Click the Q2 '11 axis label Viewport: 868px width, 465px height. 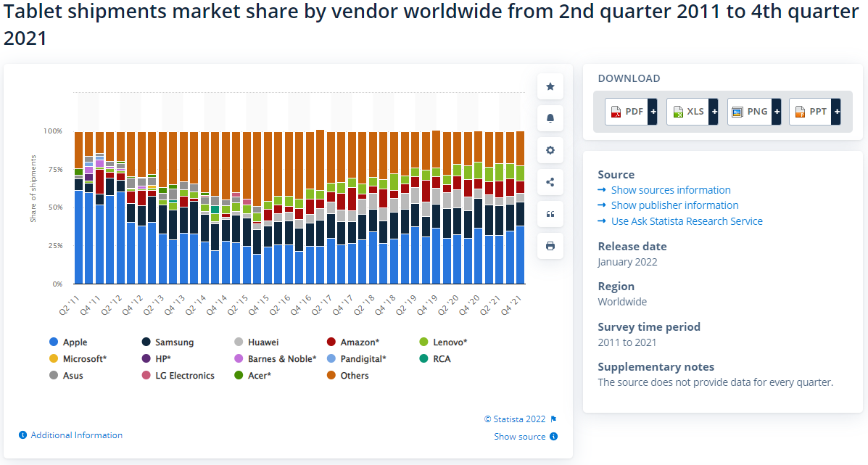coord(69,306)
